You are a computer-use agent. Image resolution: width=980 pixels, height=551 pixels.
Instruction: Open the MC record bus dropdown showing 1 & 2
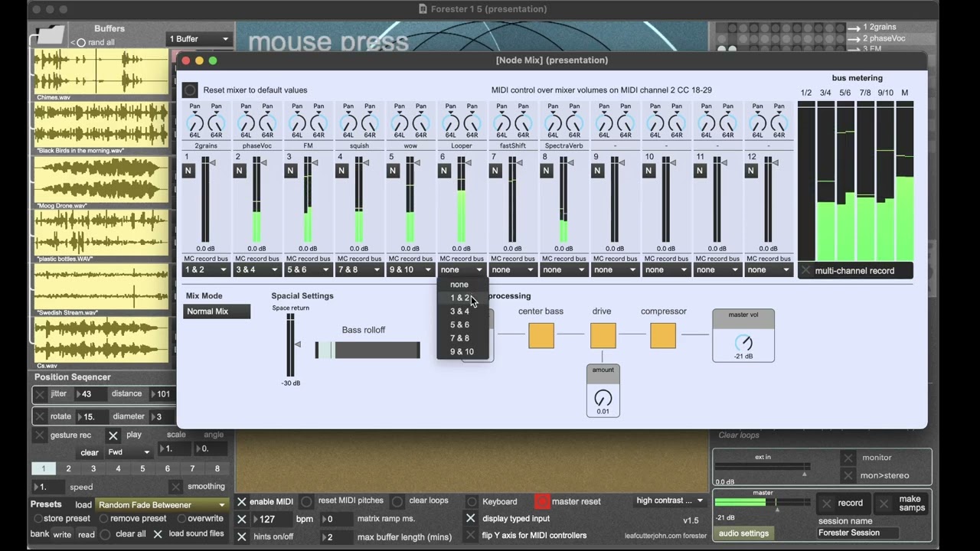(x=206, y=269)
